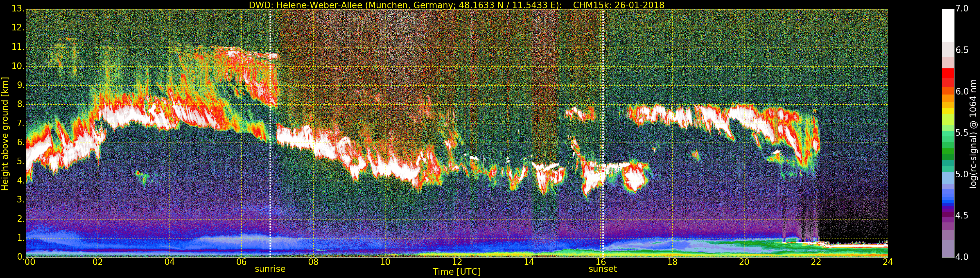
Task: Click the 'Height above ground [km]' axis label
Action: [x=5, y=134]
